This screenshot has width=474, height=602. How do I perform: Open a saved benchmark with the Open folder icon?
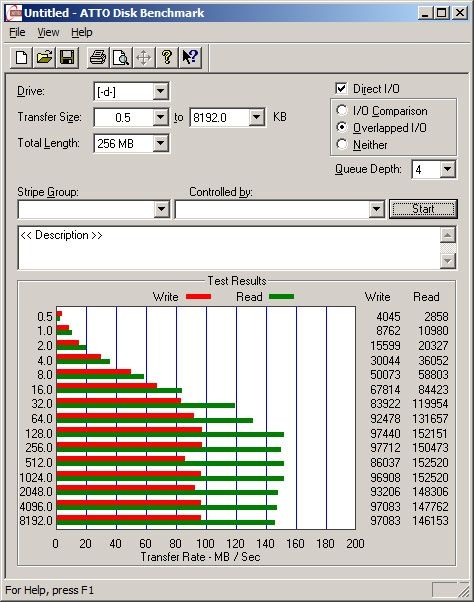coord(44,58)
